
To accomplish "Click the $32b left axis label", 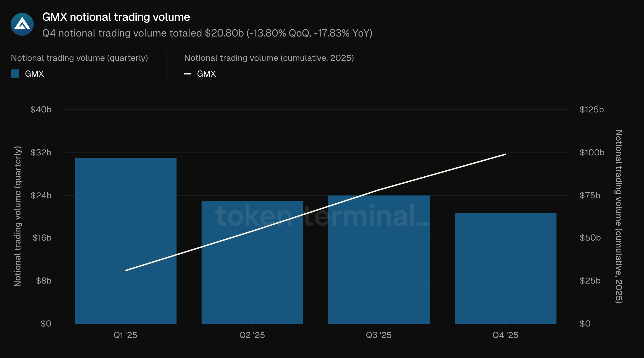I will point(41,152).
